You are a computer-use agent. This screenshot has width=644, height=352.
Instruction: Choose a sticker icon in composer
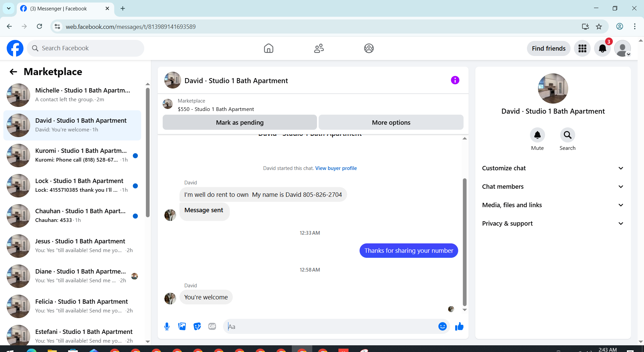[x=197, y=326]
